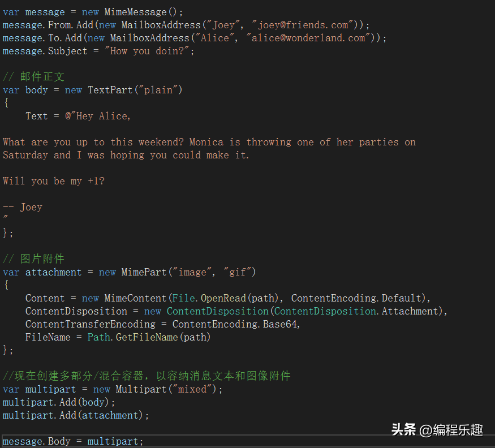Click the Multipart("mixed") constructor
495x448 pixels.
pos(166,389)
